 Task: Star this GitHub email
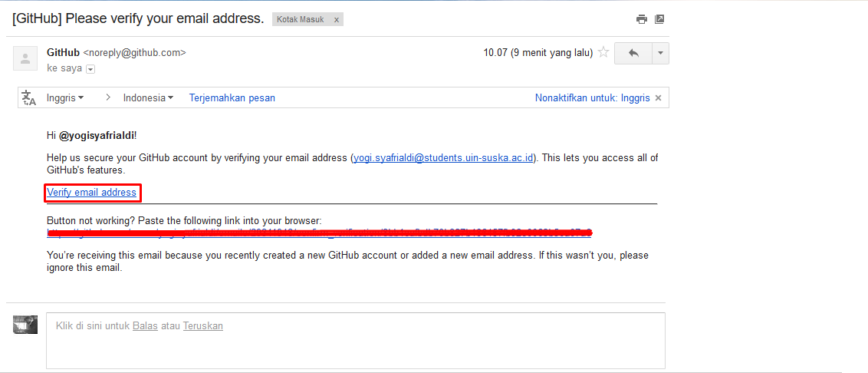tap(603, 53)
